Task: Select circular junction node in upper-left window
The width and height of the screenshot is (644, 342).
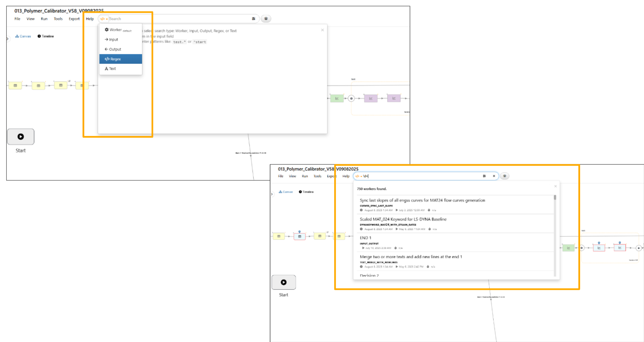Action: click(x=351, y=99)
